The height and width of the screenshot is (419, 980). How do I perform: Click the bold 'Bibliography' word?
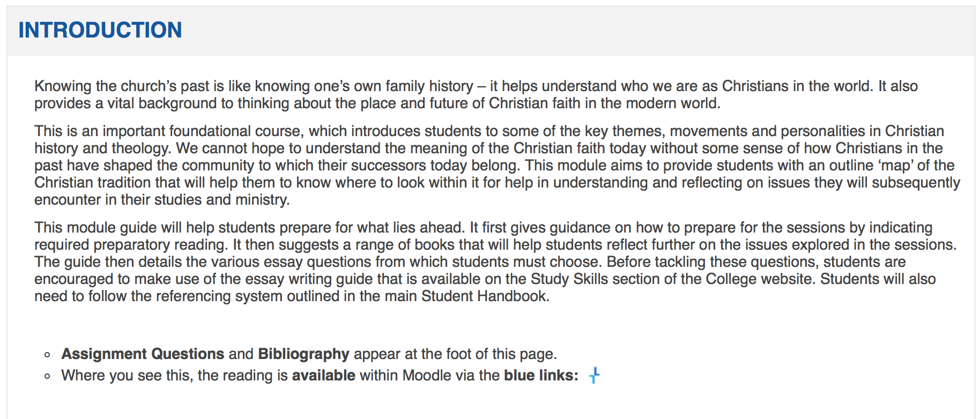pos(303,354)
